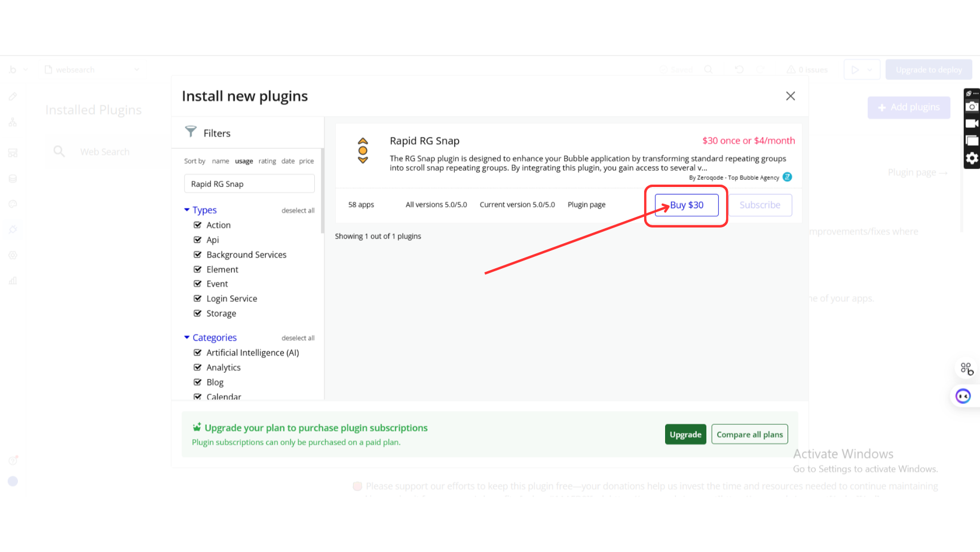Click the preview play icon in top bar
Screen dimensions: 980x552
tap(855, 70)
